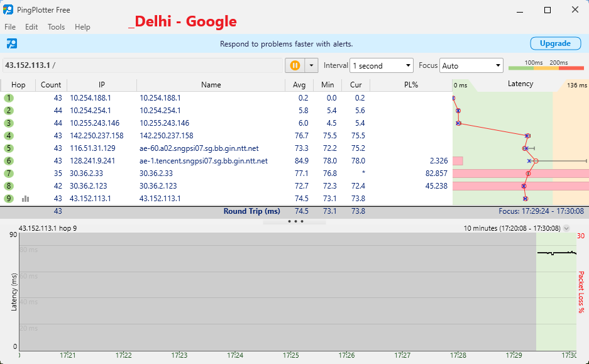Image resolution: width=589 pixels, height=364 pixels.
Task: Select hop 8 green circle
Action: (9, 186)
